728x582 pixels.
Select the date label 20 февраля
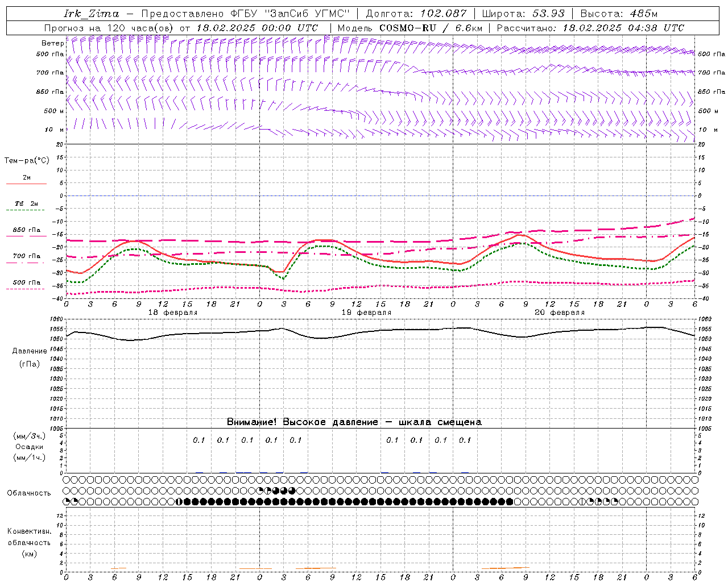point(560,313)
